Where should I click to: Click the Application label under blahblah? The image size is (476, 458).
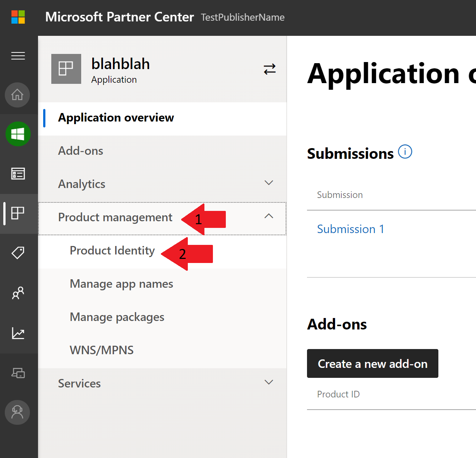pyautogui.click(x=114, y=80)
